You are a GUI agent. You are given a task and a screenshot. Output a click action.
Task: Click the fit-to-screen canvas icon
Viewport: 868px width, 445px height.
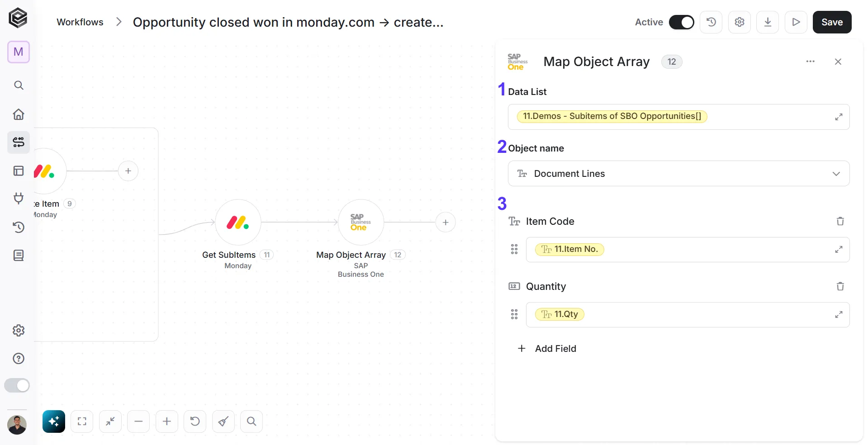[x=82, y=421]
